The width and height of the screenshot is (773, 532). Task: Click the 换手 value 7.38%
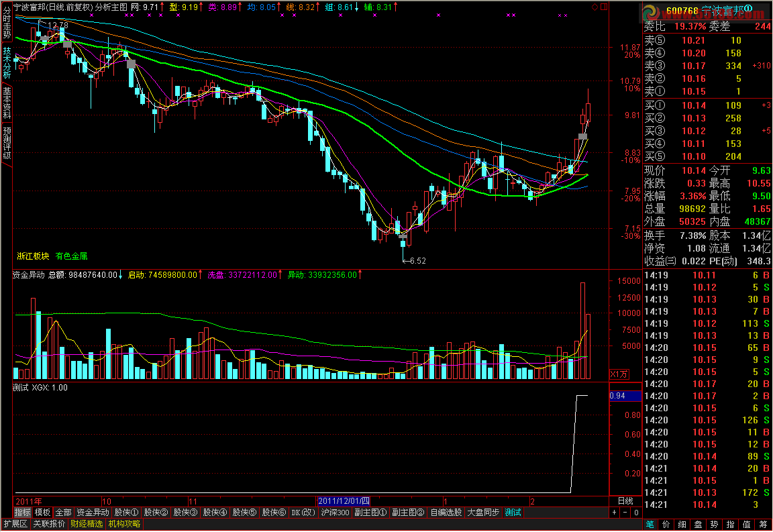click(x=693, y=235)
